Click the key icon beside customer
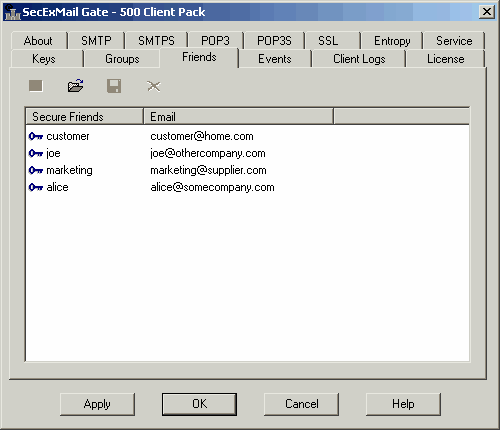This screenshot has width=500, height=430. (36, 136)
